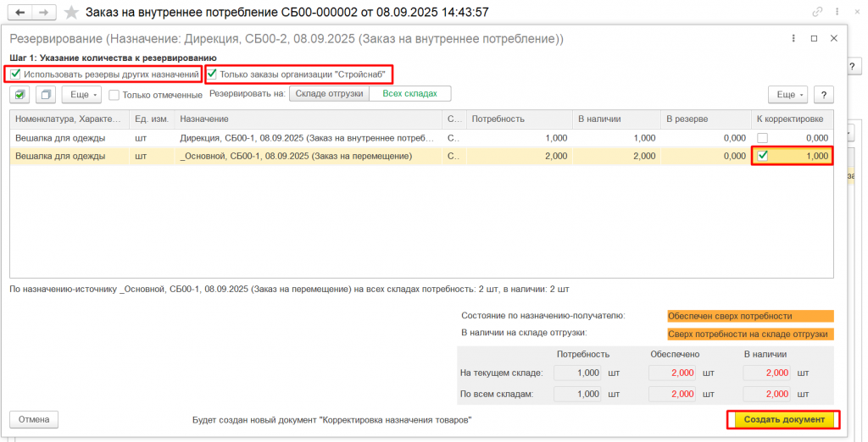Image resolution: width=868 pixels, height=442 pixels.
Task: Toggle "Только заказы организации Стройснаб" checkbox
Action: click(212, 74)
